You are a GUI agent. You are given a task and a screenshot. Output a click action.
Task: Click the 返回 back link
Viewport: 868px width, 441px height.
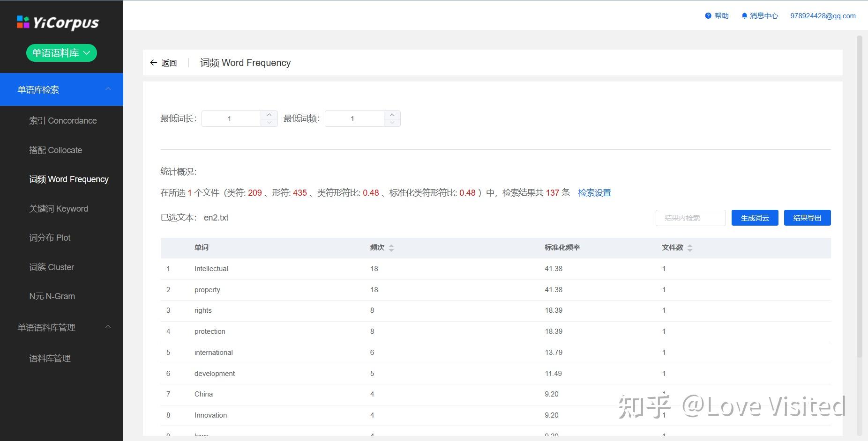(x=169, y=63)
